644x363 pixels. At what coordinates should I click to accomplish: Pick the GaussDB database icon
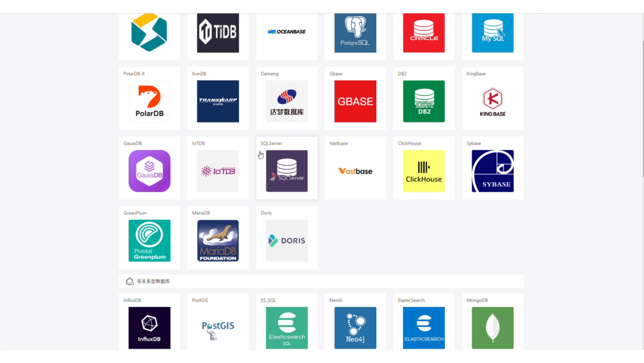tap(150, 171)
